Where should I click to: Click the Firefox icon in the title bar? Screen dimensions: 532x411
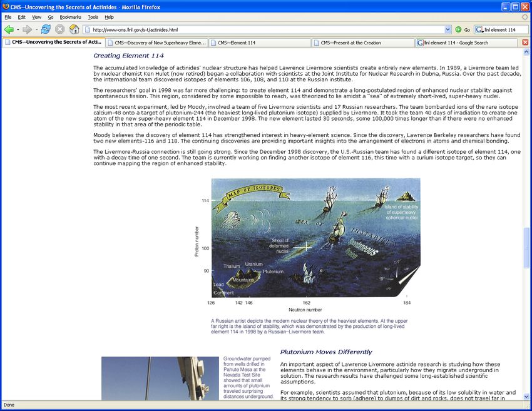(x=6, y=6)
